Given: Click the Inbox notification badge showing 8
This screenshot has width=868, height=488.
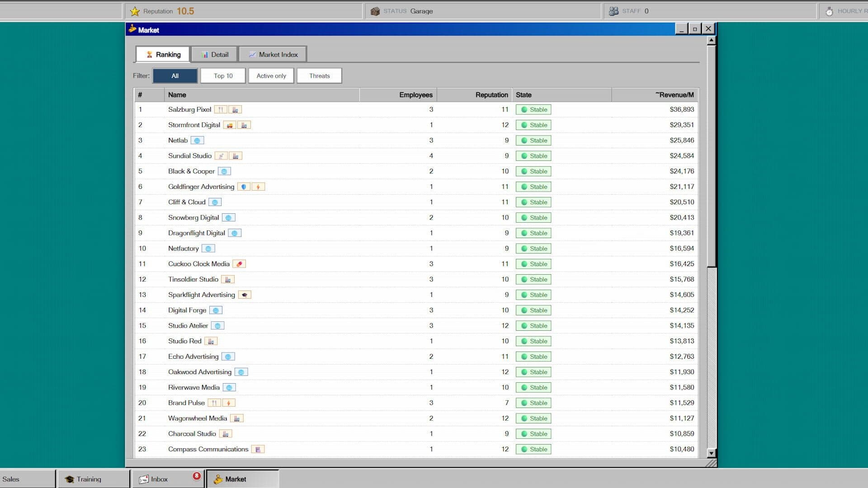Looking at the screenshot, I should 197,476.
